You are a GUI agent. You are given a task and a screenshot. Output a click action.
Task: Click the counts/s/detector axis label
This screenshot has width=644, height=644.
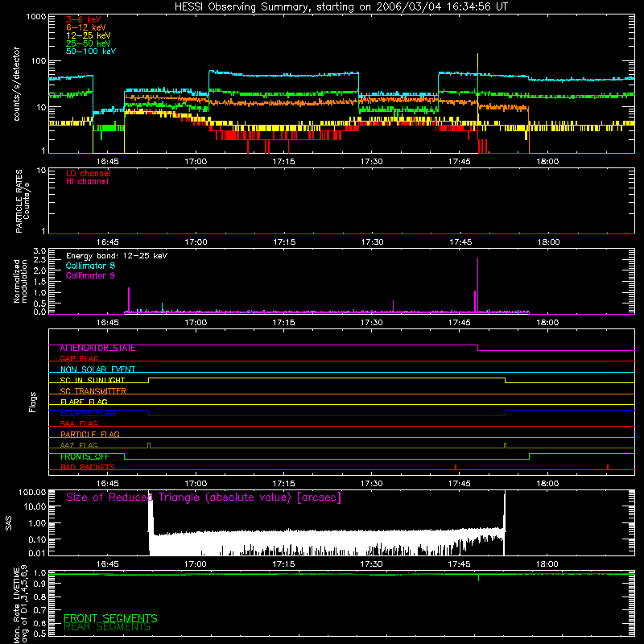click(x=16, y=84)
